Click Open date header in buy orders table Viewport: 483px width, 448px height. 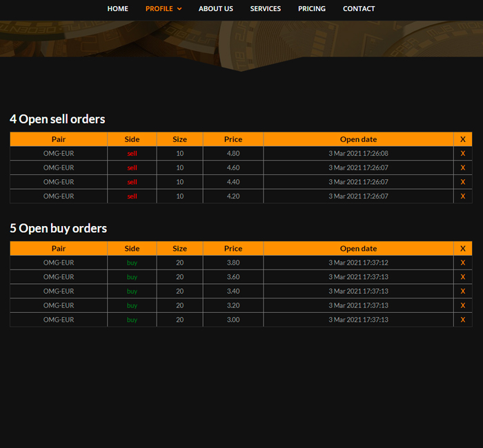(x=358, y=249)
